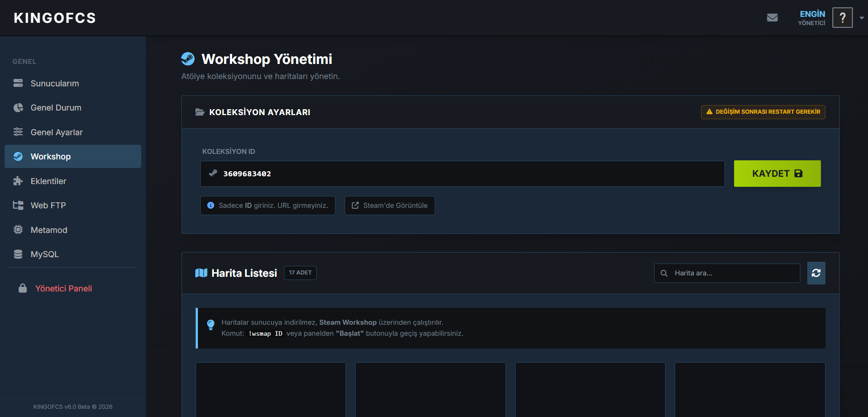The height and width of the screenshot is (417, 868).
Task: Open Steam'de Görüntüle link
Action: pos(389,206)
